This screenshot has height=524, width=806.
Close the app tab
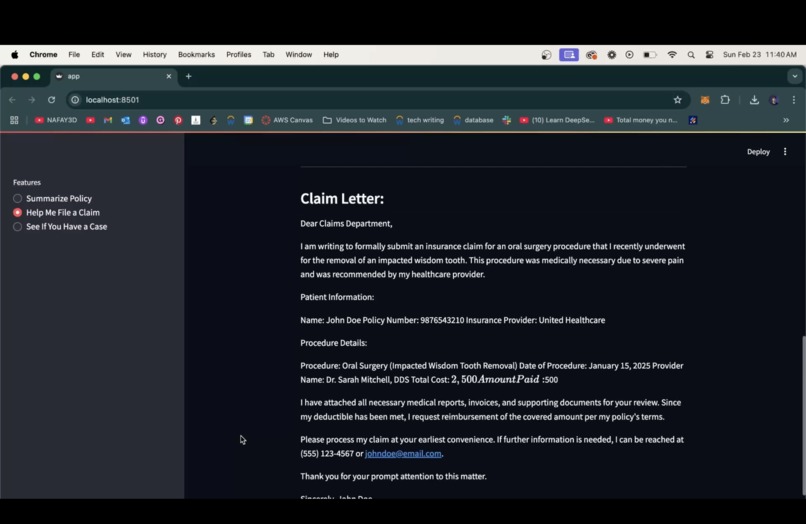(169, 76)
